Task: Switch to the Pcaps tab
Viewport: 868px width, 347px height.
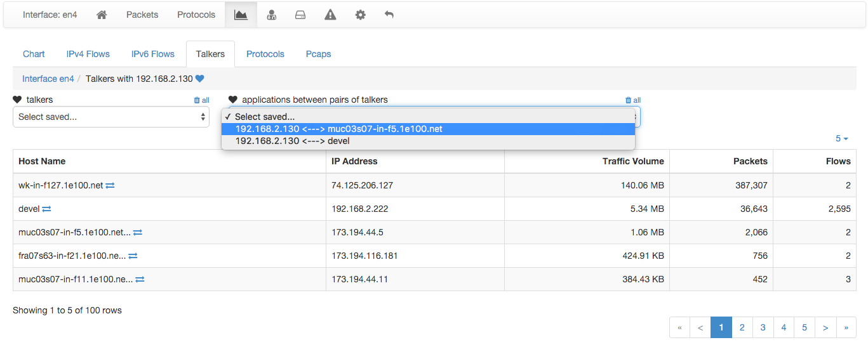Action: [x=318, y=54]
